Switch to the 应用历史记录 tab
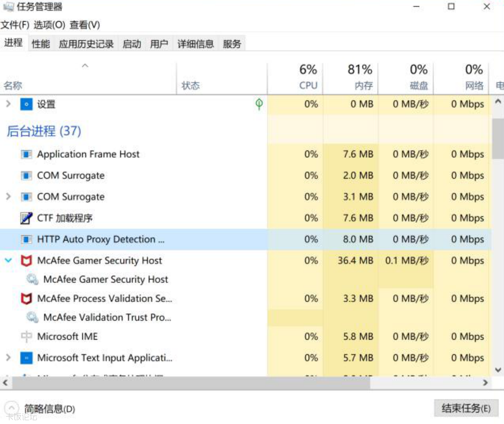This screenshot has height=424, width=504. click(86, 44)
